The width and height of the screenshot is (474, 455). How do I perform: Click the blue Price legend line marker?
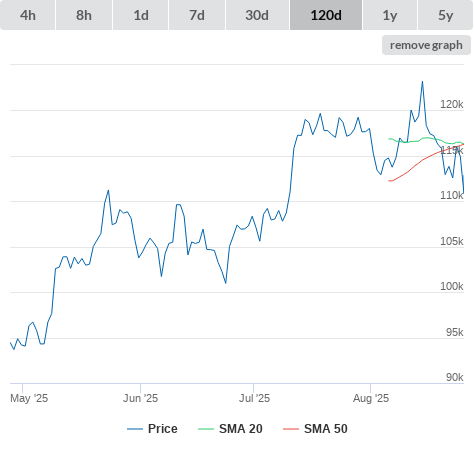click(135, 429)
